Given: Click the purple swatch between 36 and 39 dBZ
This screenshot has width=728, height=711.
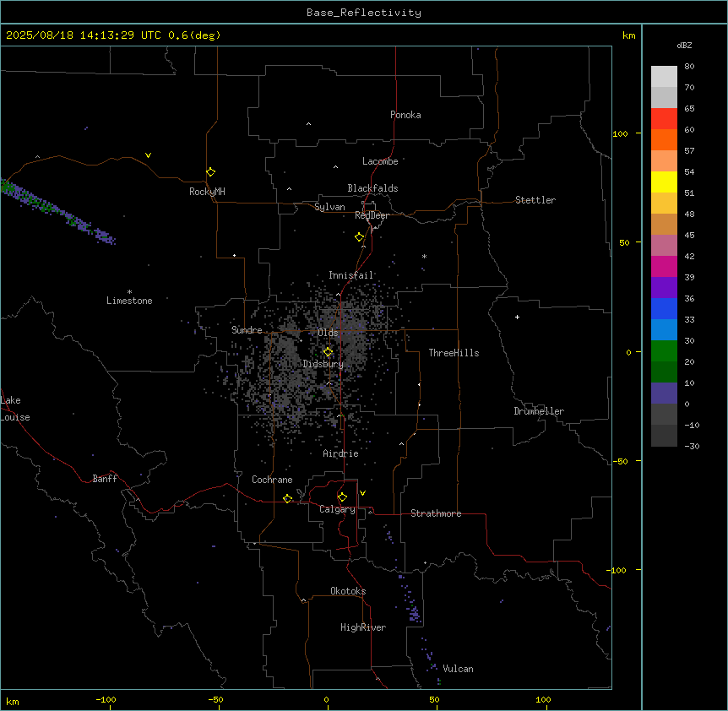Looking at the screenshot, I should [664, 288].
